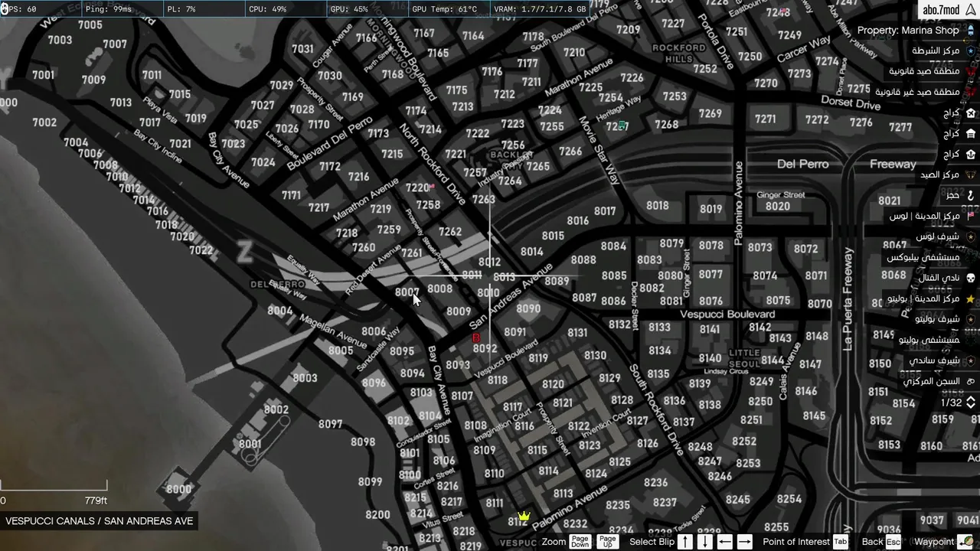Click plot number 7001 on the map

click(43, 75)
